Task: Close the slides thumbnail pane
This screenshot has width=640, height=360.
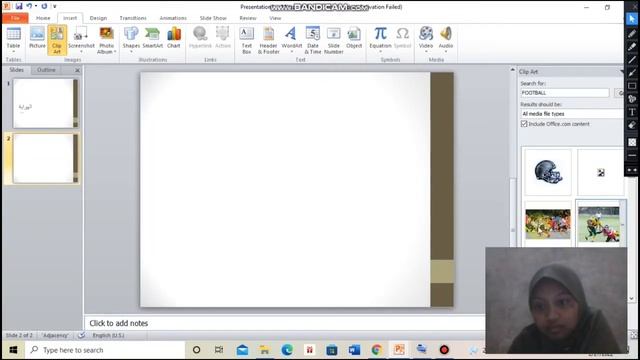Action: [x=77, y=70]
